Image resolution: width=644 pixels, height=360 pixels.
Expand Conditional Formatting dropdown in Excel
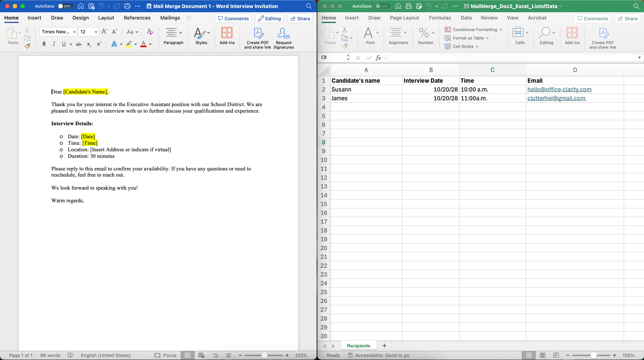click(501, 30)
